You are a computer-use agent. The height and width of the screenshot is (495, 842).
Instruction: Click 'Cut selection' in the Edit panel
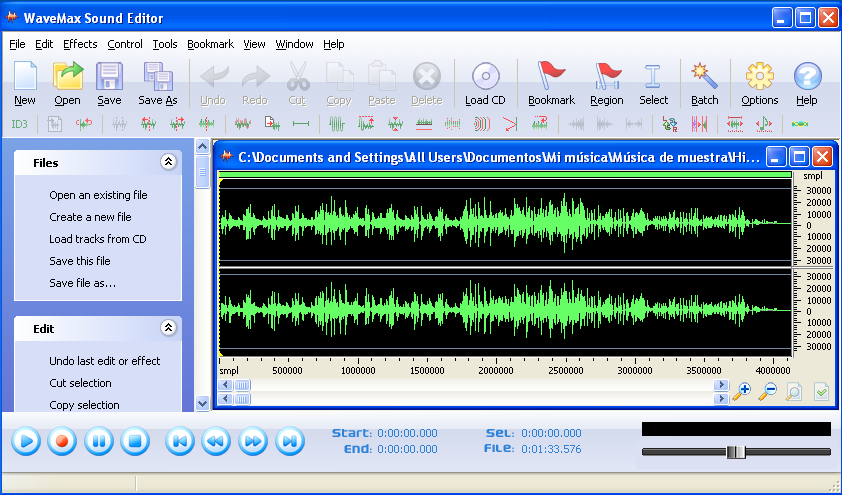81,383
